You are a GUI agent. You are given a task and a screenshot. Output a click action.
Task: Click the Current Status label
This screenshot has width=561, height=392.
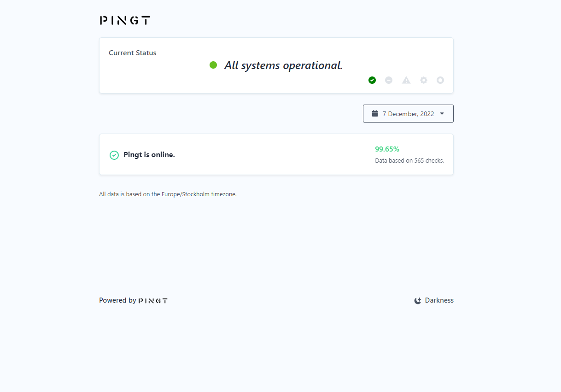pyautogui.click(x=133, y=53)
